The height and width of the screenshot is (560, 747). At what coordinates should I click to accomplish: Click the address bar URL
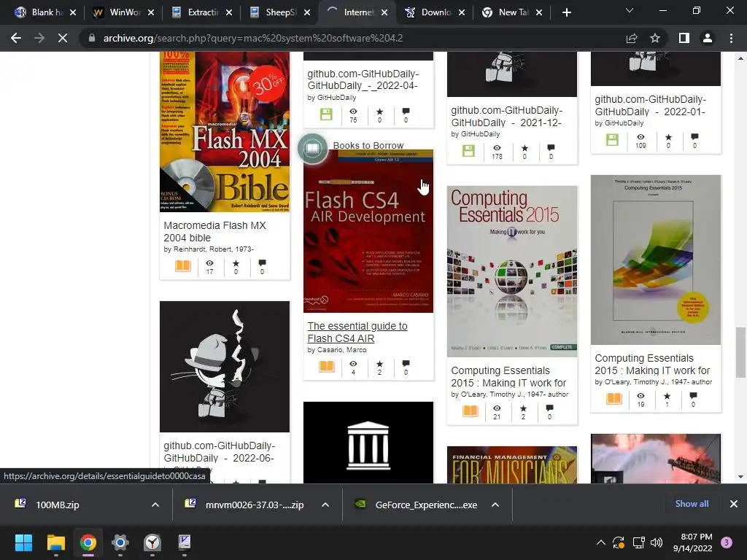253,38
